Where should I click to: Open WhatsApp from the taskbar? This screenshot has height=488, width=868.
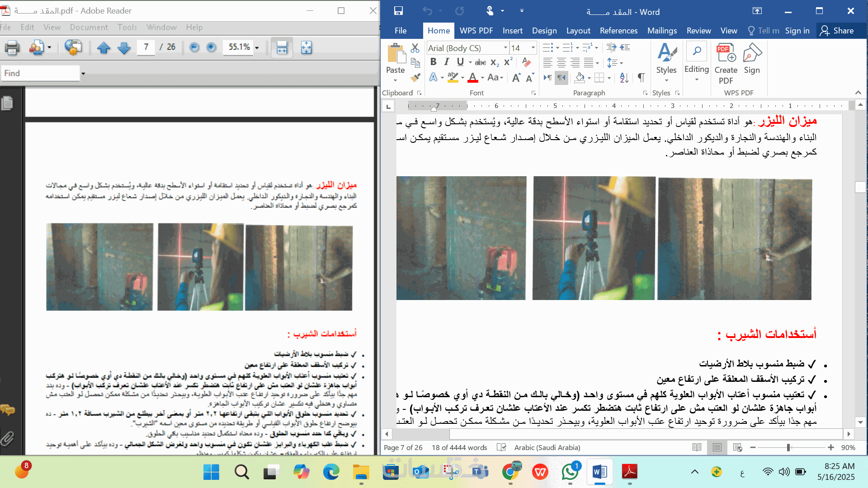(x=570, y=472)
